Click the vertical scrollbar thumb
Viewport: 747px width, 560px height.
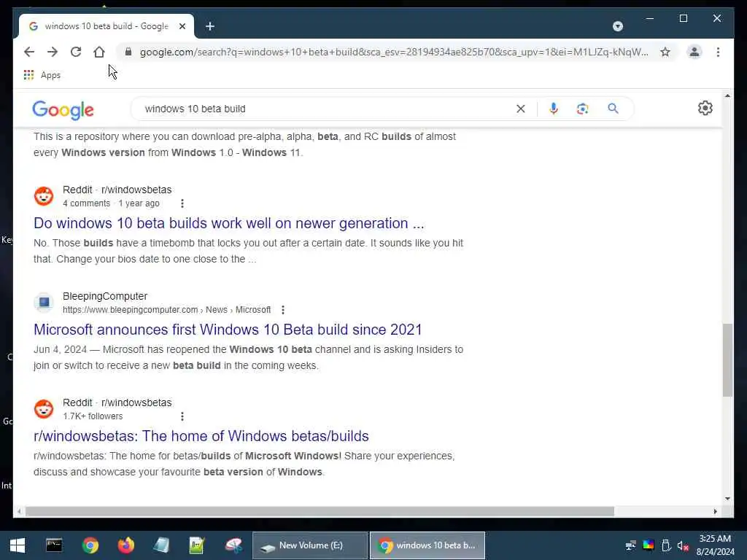coord(727,360)
